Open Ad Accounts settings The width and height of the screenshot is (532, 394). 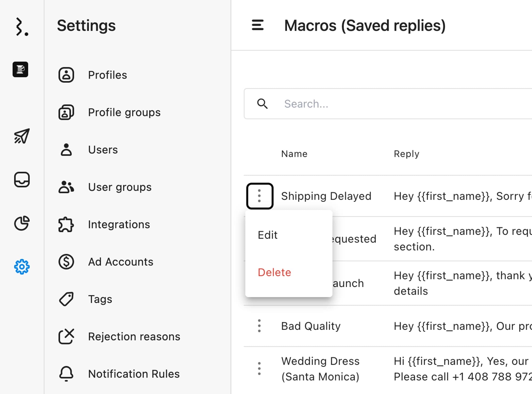tap(120, 262)
